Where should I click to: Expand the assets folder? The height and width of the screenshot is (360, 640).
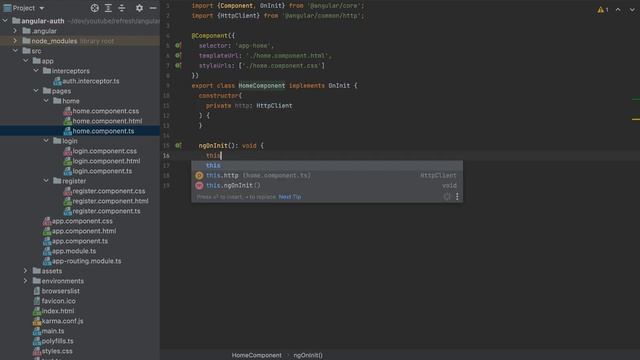[x=26, y=271]
